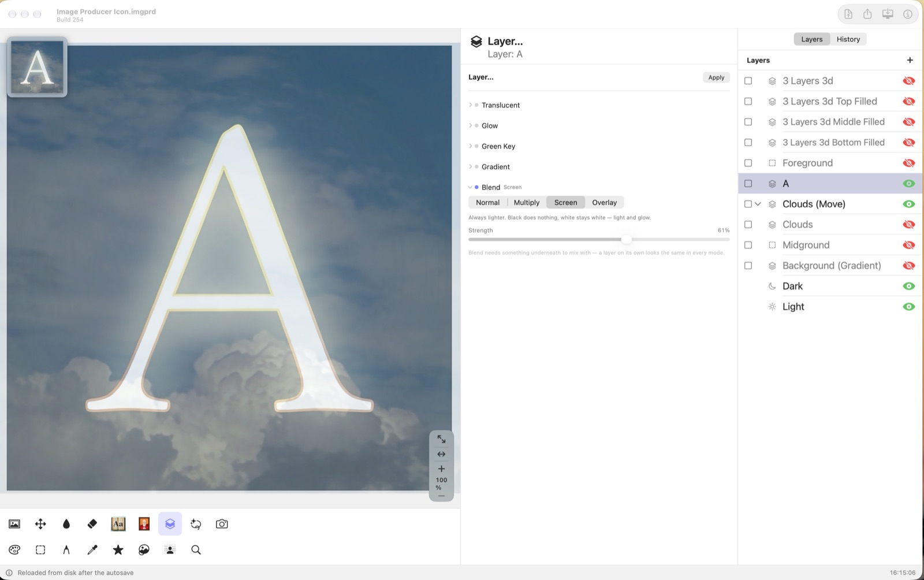Set blend mode to Multiply
This screenshot has width=924, height=580.
pos(527,203)
